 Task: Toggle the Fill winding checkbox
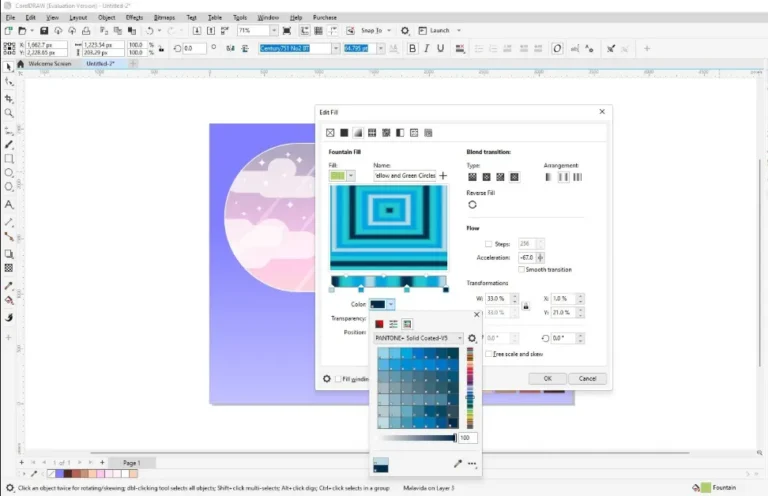pyautogui.click(x=338, y=378)
